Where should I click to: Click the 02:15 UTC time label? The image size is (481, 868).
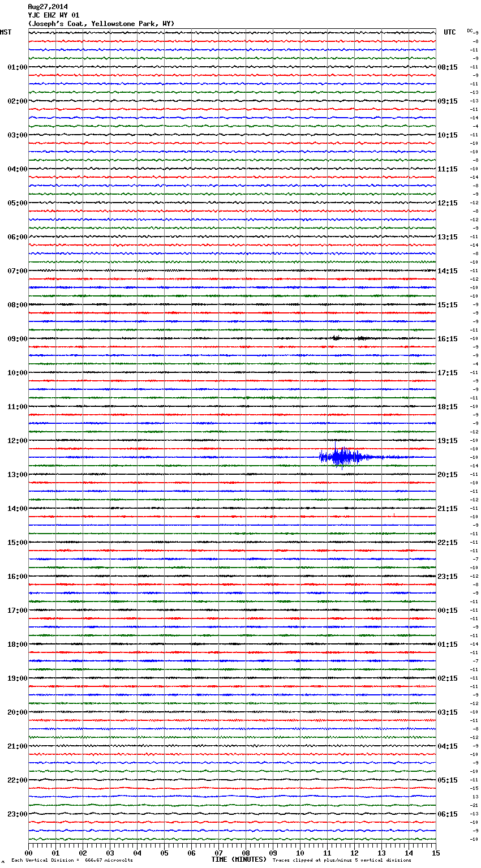tap(448, 678)
